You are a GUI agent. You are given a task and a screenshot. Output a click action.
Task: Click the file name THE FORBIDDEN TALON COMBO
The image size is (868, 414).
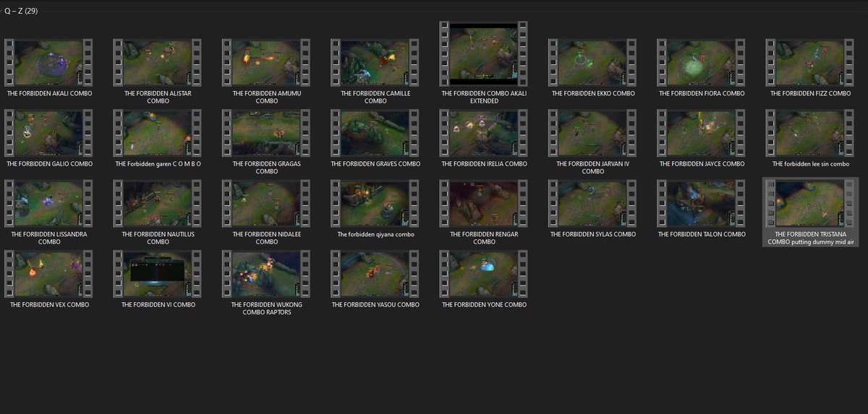tap(702, 234)
